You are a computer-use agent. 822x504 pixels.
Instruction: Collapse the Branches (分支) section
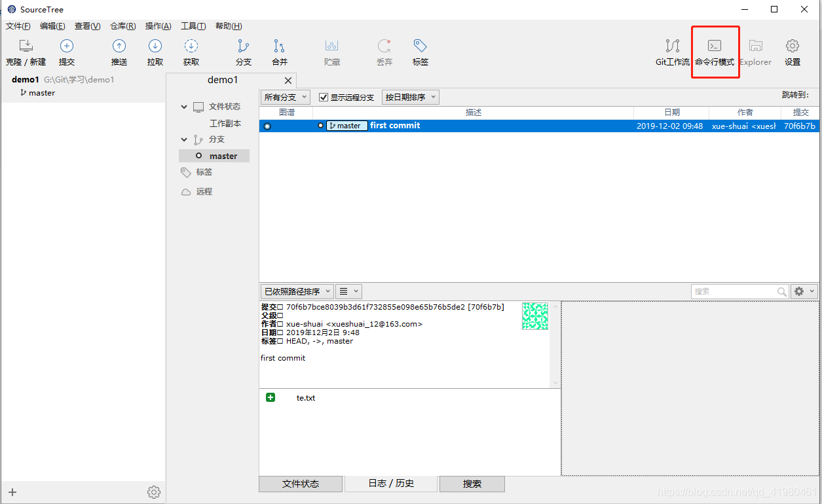(184, 139)
